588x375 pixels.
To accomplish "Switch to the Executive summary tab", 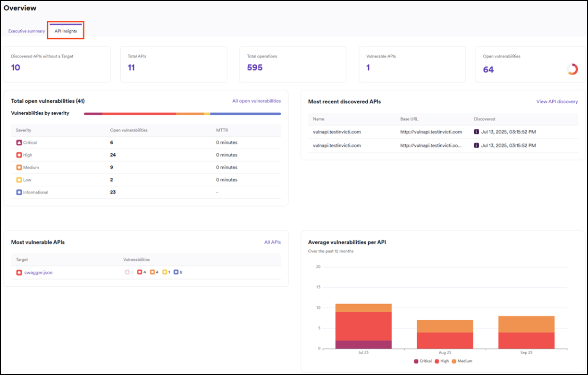I will tap(26, 30).
